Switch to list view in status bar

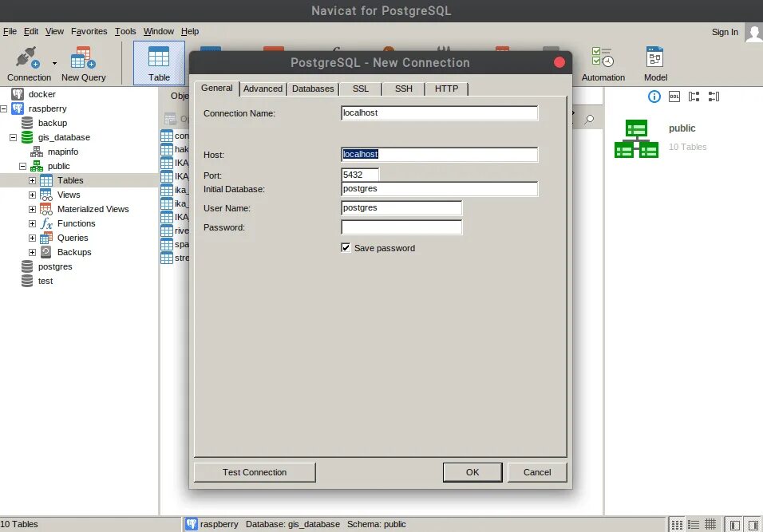(677, 525)
